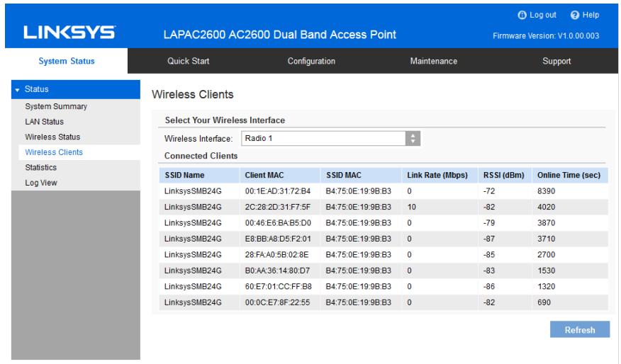Open LAN Status in sidebar

click(45, 122)
